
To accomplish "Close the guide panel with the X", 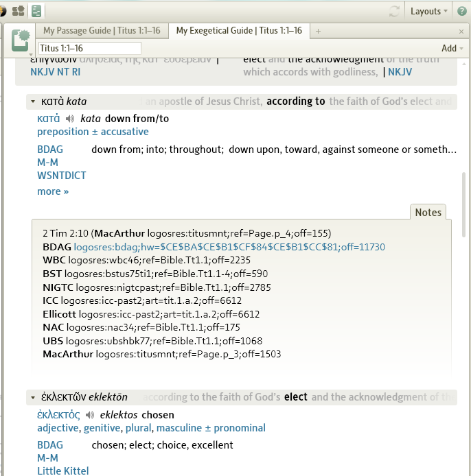I will point(461,32).
